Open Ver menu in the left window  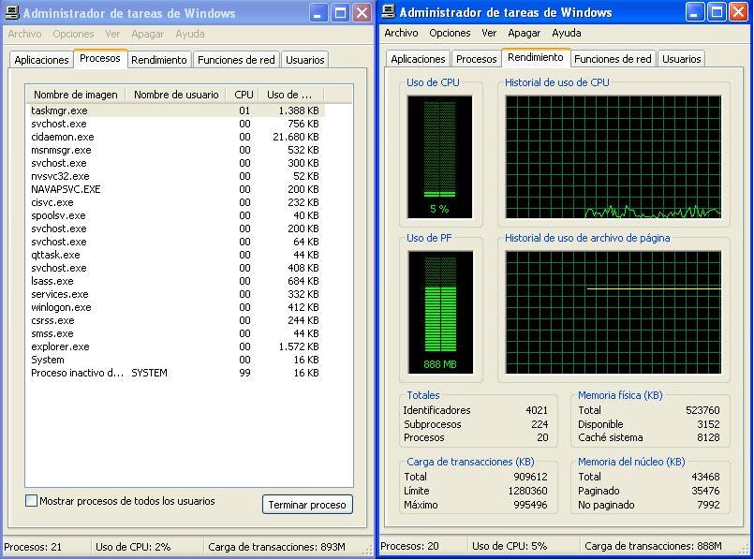pyautogui.click(x=112, y=34)
